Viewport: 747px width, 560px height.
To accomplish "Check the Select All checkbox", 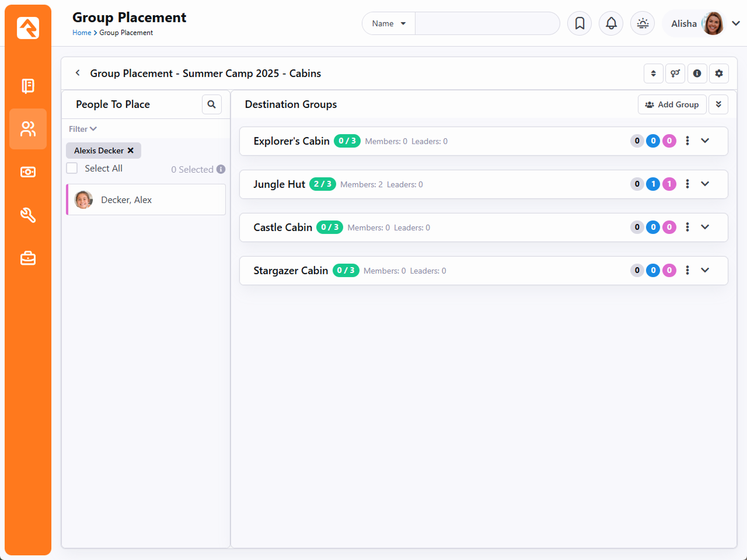I will pyautogui.click(x=72, y=169).
